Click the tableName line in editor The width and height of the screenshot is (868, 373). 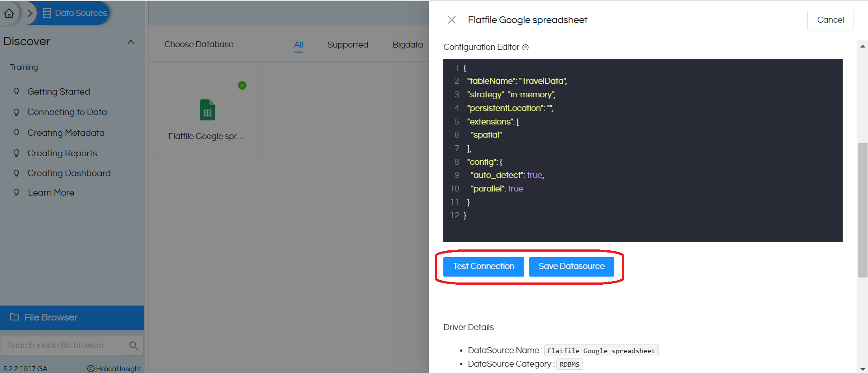(517, 81)
